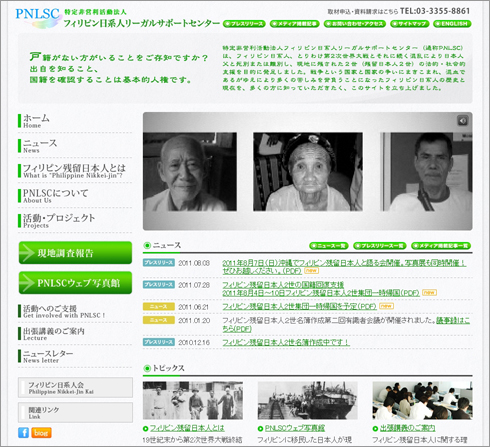Open the メディア掲載記事 header button
This screenshot has height=447, width=490.
click(295, 24)
